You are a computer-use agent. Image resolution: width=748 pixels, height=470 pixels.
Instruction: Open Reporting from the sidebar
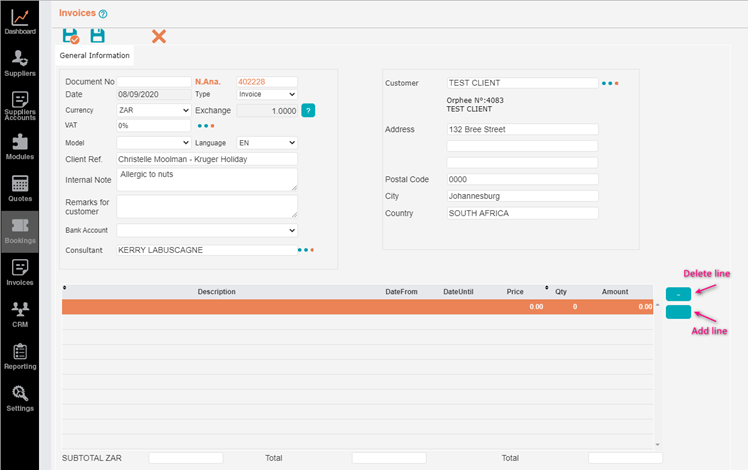pyautogui.click(x=20, y=357)
